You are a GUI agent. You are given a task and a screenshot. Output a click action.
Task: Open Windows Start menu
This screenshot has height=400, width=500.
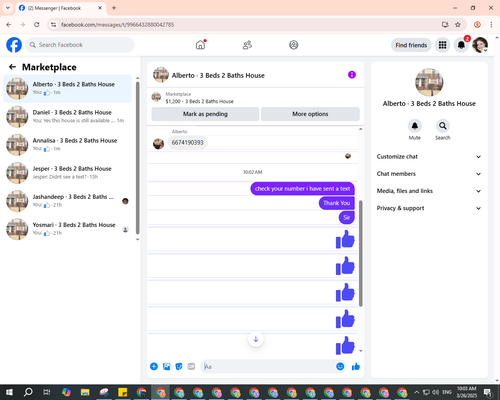(x=9, y=392)
